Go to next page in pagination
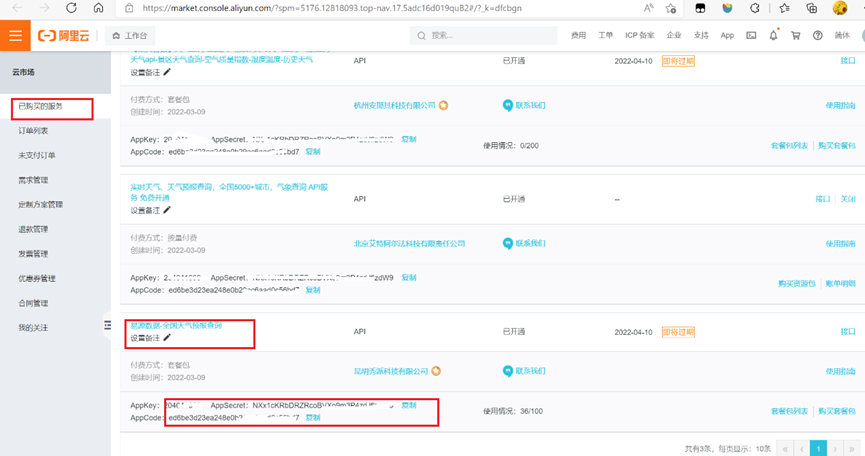Viewport: 865px width, 456px height. [x=835, y=448]
